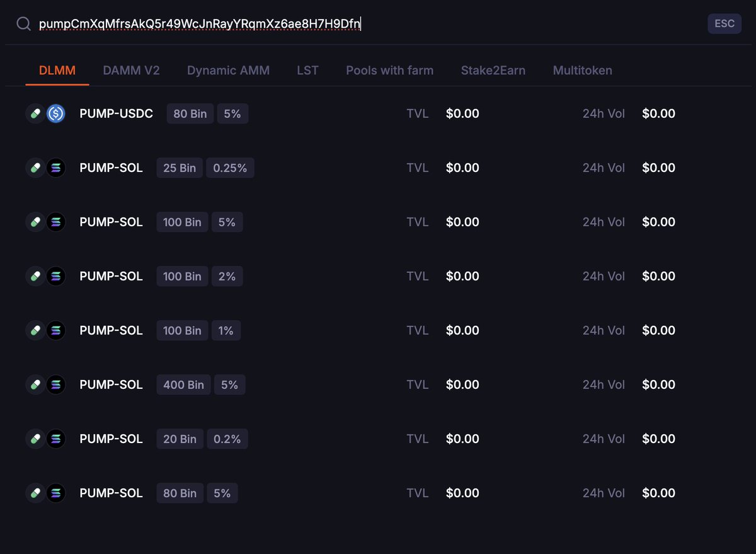Image resolution: width=756 pixels, height=554 pixels.
Task: Click the 24h Vol value in the 25 Bin row
Action: pyautogui.click(x=658, y=168)
